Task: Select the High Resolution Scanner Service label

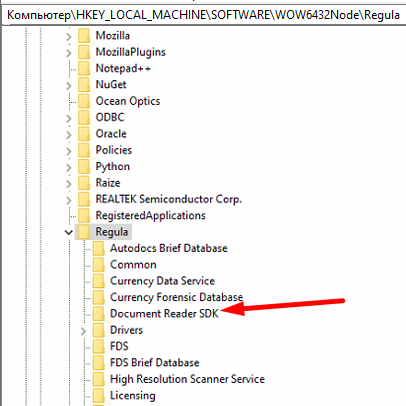Action: [187, 378]
